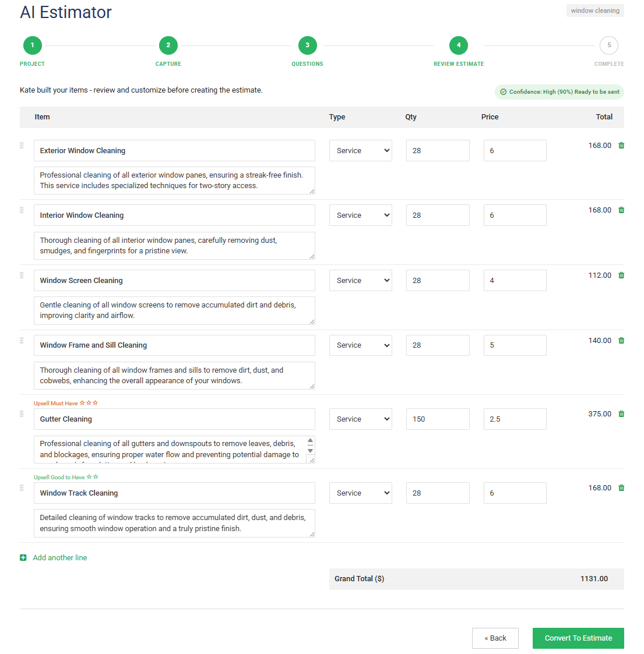Toggle a star on Window Track Cleaning upsell rating
Image resolution: width=644 pixels, height=654 pixels.
(89, 476)
